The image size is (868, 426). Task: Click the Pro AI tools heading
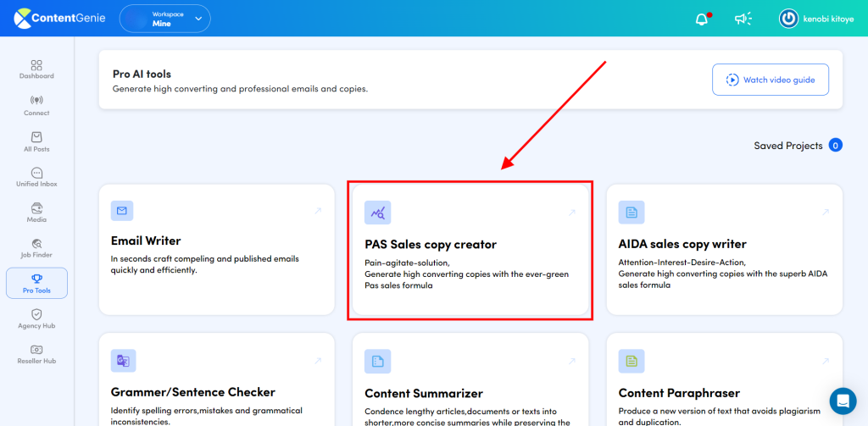point(142,75)
